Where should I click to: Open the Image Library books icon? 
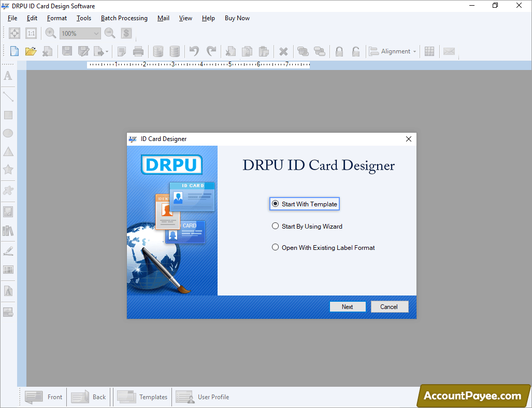tap(8, 231)
